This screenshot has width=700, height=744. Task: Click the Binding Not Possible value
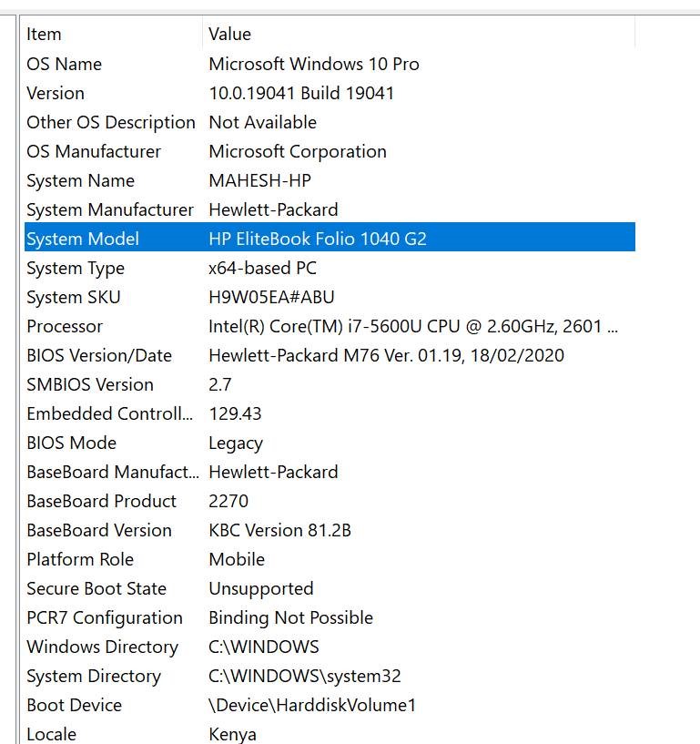[x=290, y=618]
